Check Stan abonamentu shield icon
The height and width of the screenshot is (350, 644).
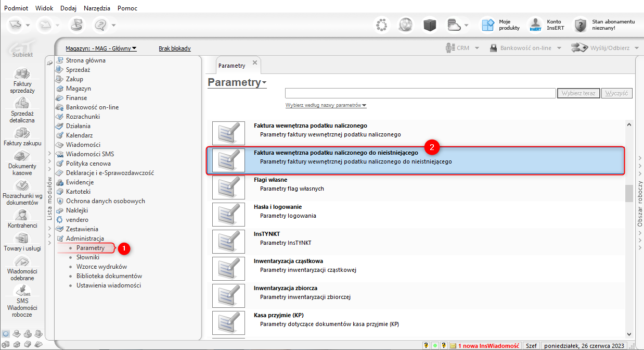[x=581, y=24]
